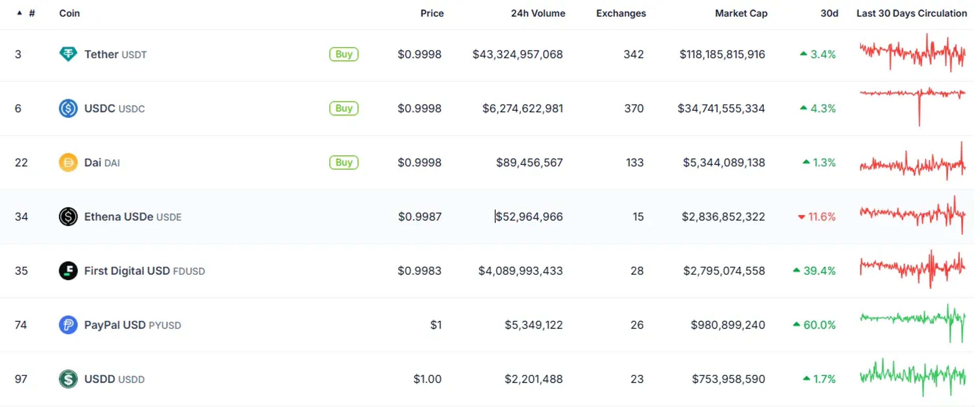Sort table by Coin column header
This screenshot has width=980, height=407.
69,13
